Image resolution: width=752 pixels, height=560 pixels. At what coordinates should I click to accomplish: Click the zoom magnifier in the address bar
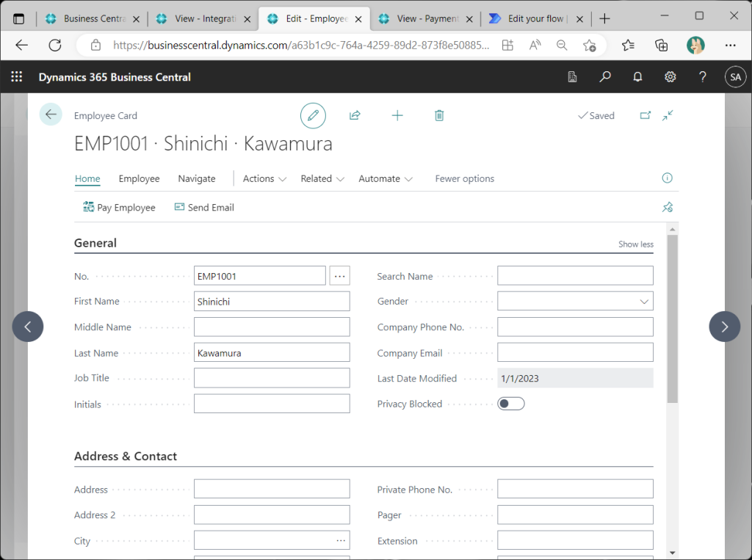[562, 45]
